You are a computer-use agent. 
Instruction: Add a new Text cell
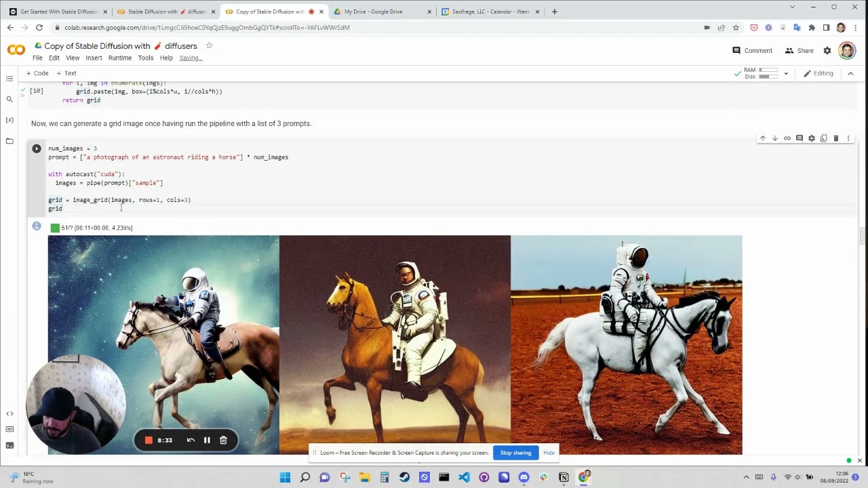tap(66, 73)
